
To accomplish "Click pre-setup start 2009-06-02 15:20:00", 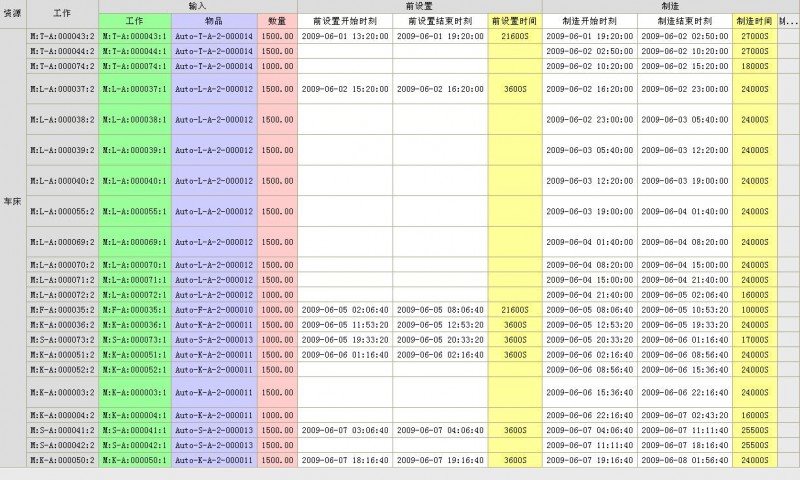I will point(345,89).
